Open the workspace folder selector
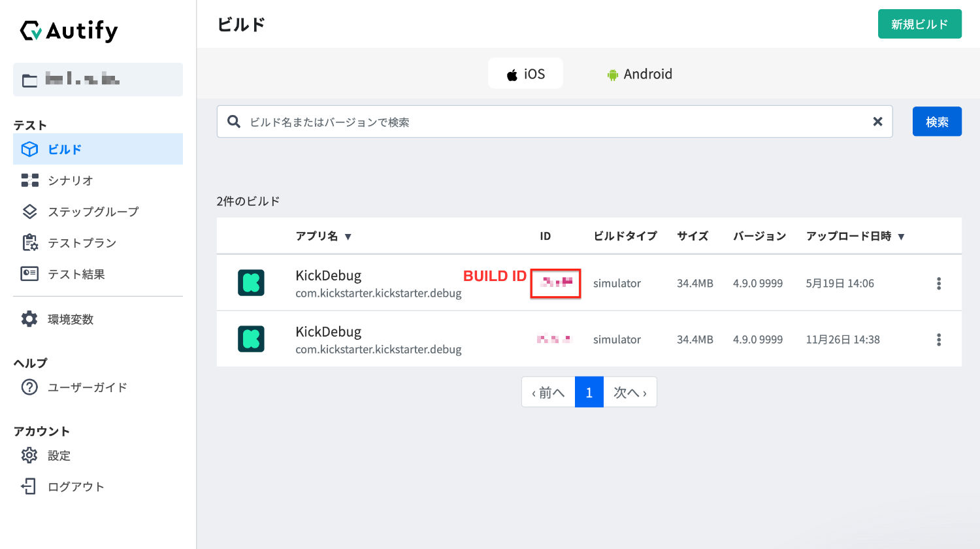 pyautogui.click(x=98, y=80)
